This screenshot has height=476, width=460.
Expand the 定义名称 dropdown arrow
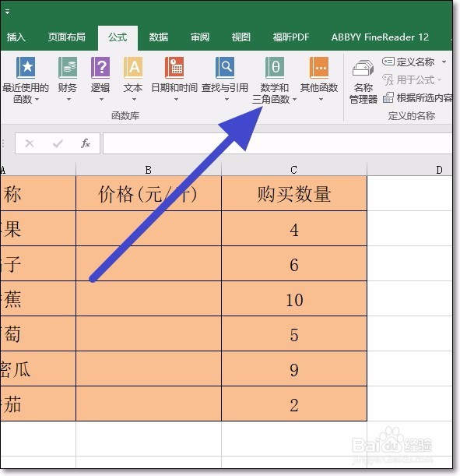point(444,62)
